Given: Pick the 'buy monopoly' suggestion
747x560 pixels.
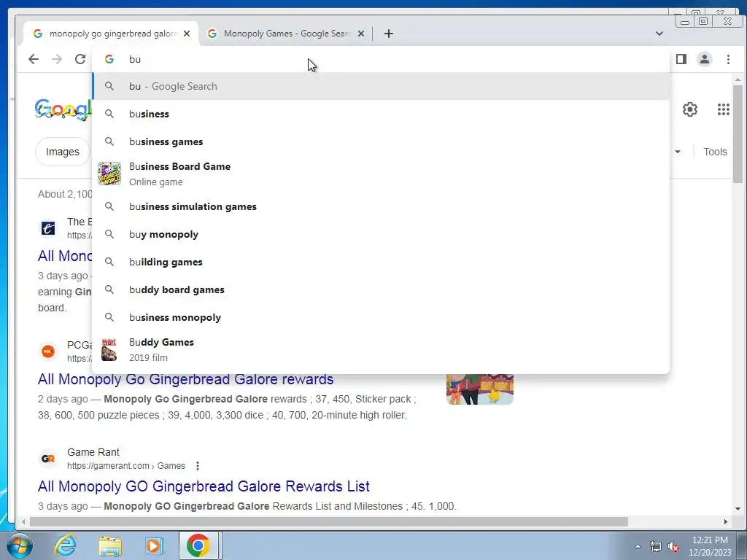Looking at the screenshot, I should click(x=381, y=234).
